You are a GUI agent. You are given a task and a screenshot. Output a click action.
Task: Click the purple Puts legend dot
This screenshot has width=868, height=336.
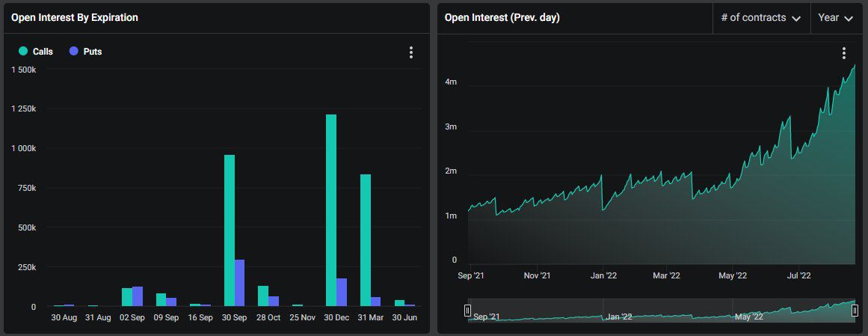pyautogui.click(x=73, y=52)
